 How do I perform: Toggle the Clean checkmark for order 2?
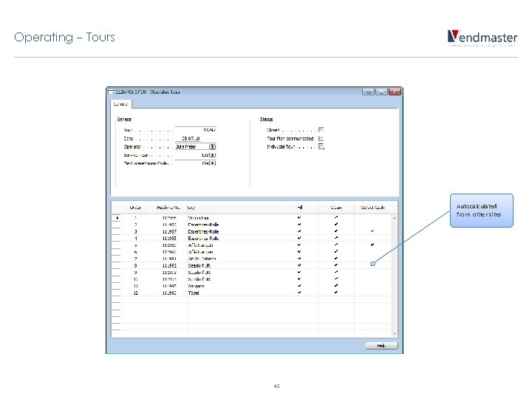click(x=336, y=225)
